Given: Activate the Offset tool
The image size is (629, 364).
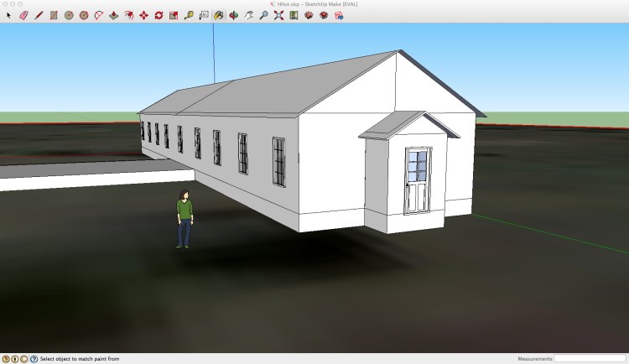Looking at the screenshot, I should 129,16.
